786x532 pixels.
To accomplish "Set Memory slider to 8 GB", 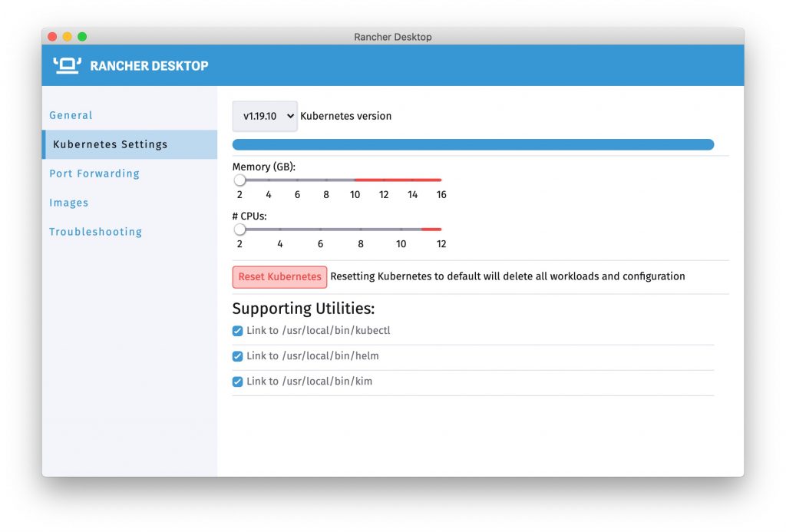I will tap(326, 180).
